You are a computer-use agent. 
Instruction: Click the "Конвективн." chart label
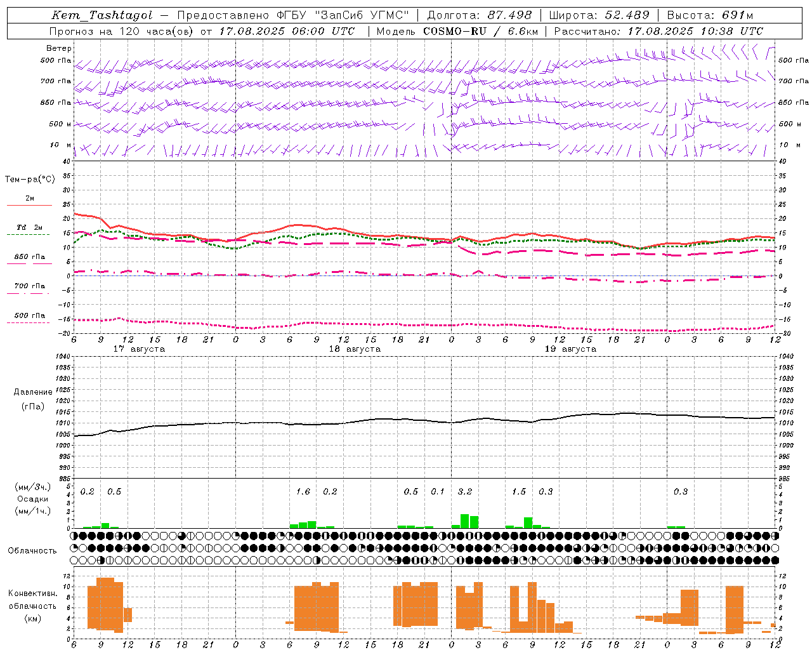[x=33, y=594]
